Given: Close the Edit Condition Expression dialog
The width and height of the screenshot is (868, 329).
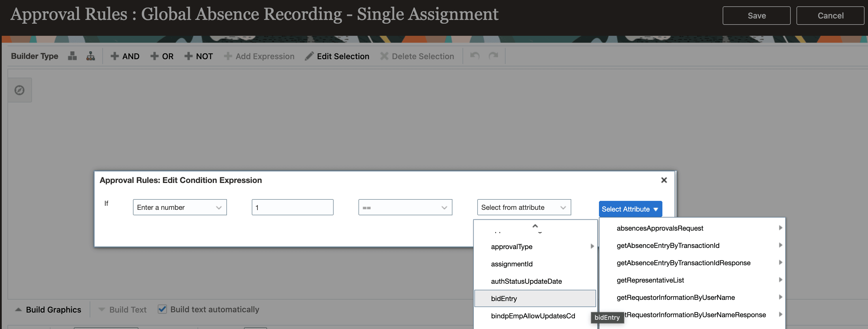Looking at the screenshot, I should 664,180.
